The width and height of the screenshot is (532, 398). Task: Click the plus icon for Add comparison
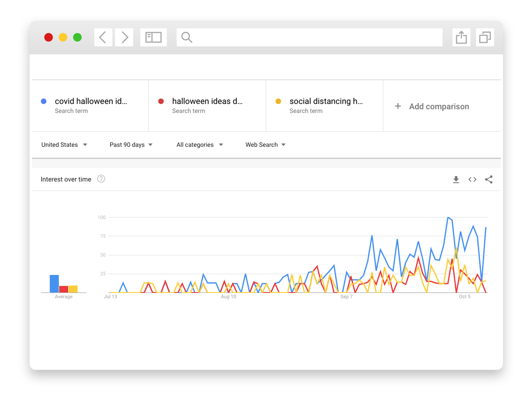coord(398,106)
